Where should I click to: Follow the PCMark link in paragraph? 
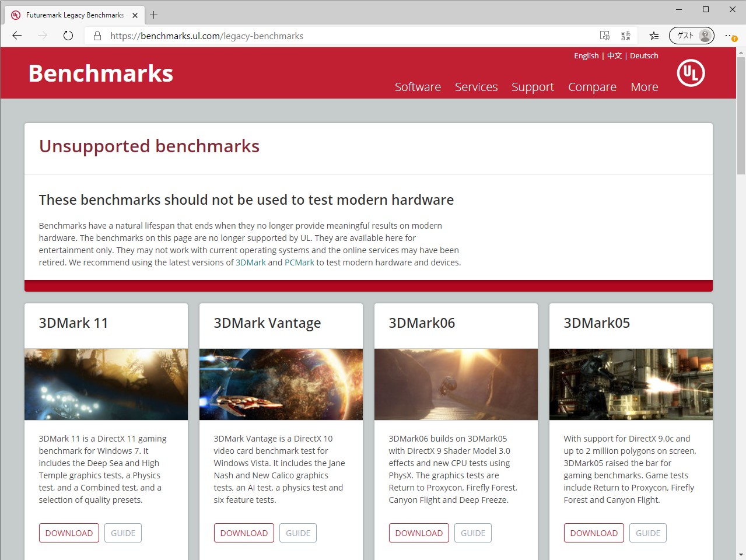[299, 262]
